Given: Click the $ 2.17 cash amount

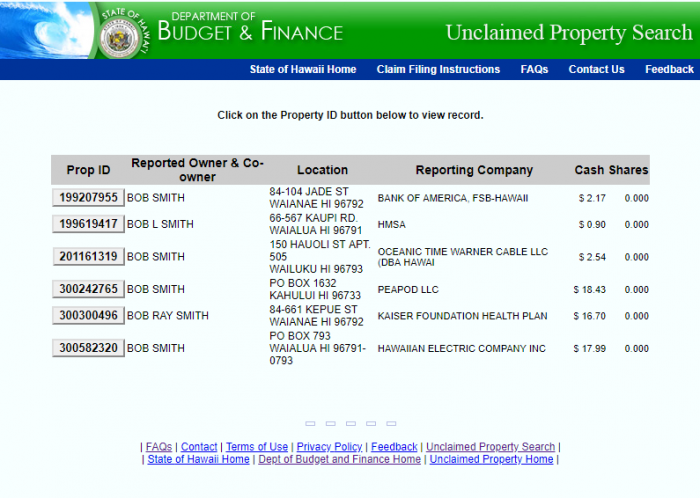Looking at the screenshot, I should click(592, 198).
